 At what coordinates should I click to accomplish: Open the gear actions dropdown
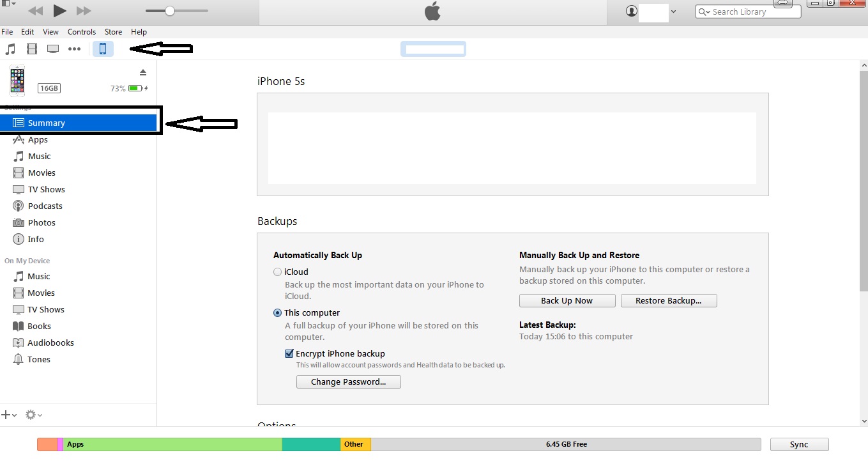(33, 415)
